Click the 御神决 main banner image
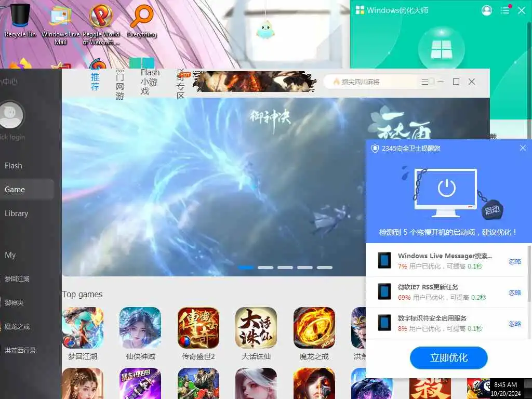This screenshot has width=532, height=399. pyautogui.click(x=214, y=187)
